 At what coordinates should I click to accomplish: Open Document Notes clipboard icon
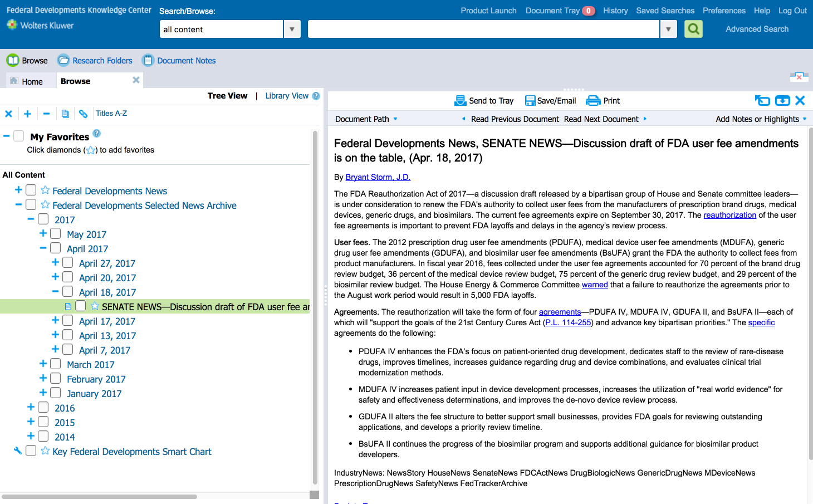(x=148, y=60)
